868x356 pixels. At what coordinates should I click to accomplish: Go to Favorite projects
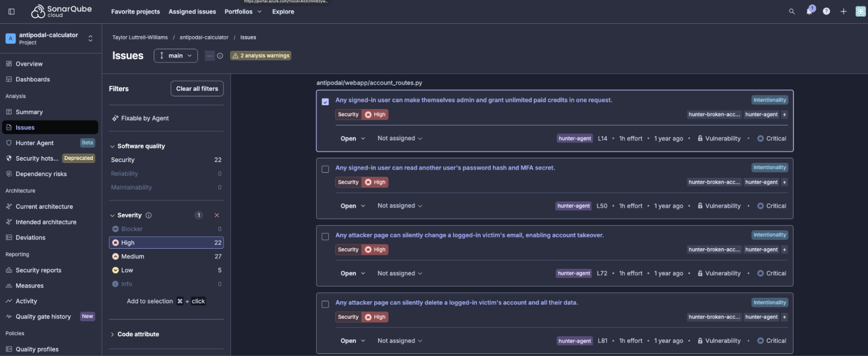tap(135, 12)
